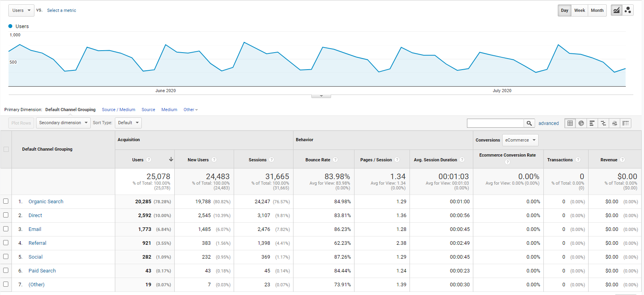This screenshot has width=644, height=295.
Task: Open help tooltip for Revenue column
Action: pyautogui.click(x=623, y=160)
